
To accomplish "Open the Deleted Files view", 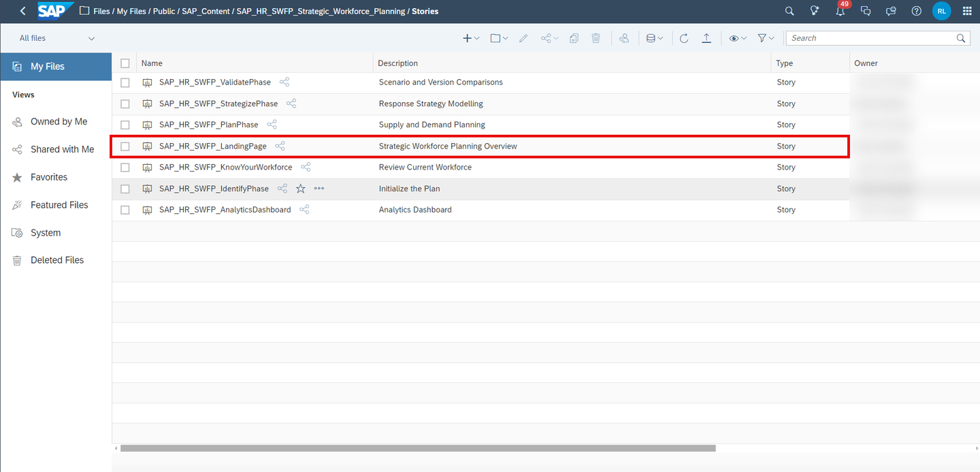I will [56, 260].
